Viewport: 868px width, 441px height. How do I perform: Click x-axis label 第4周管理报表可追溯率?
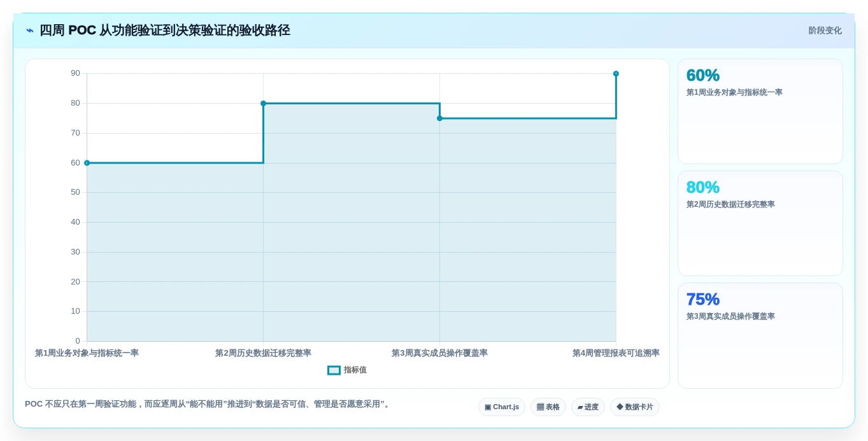pyautogui.click(x=616, y=353)
